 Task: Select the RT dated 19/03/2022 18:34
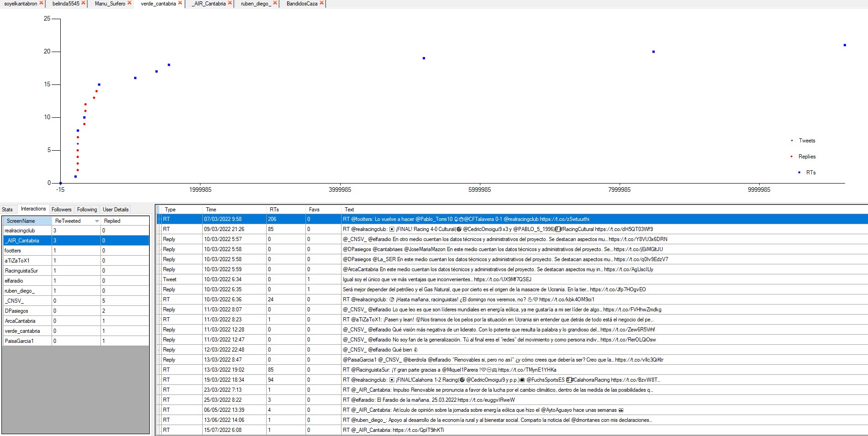(511, 380)
